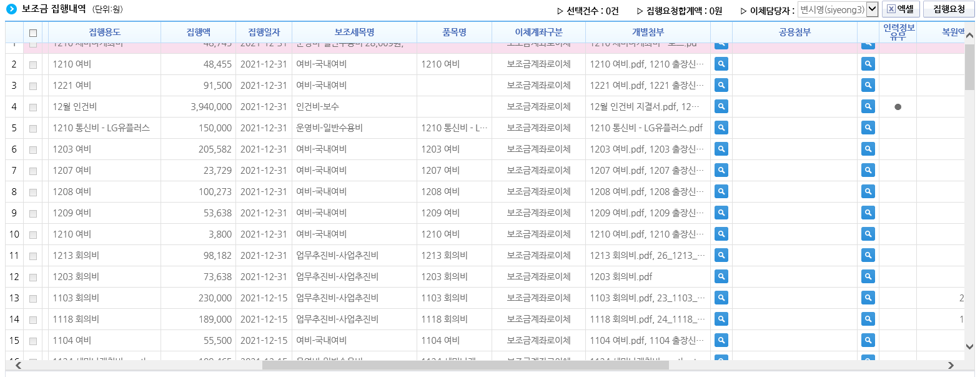
Task: Click the scroll down arrow of the table
Action: point(969,346)
